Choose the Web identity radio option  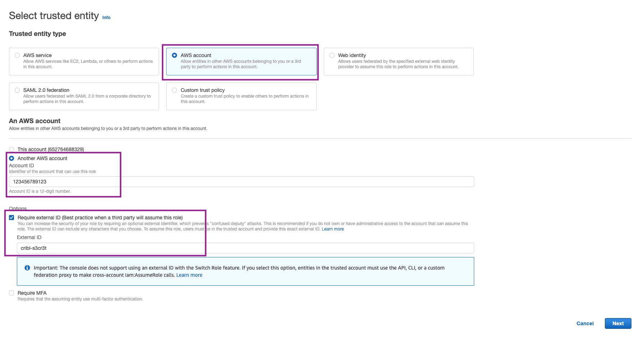[x=332, y=55]
